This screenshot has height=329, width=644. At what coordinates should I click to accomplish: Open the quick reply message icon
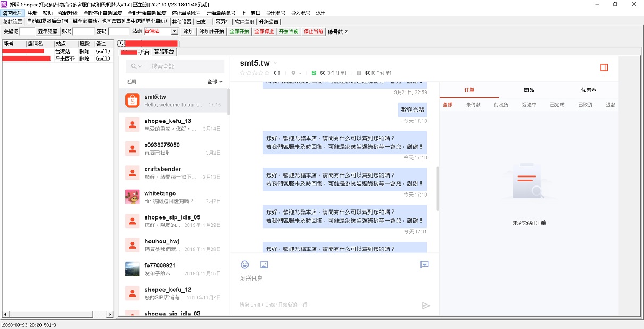click(x=424, y=265)
